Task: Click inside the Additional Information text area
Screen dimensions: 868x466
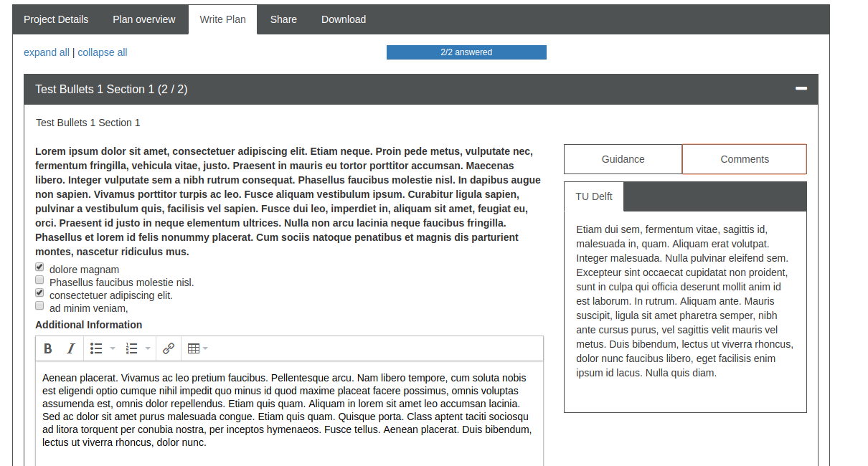Action: click(x=287, y=409)
